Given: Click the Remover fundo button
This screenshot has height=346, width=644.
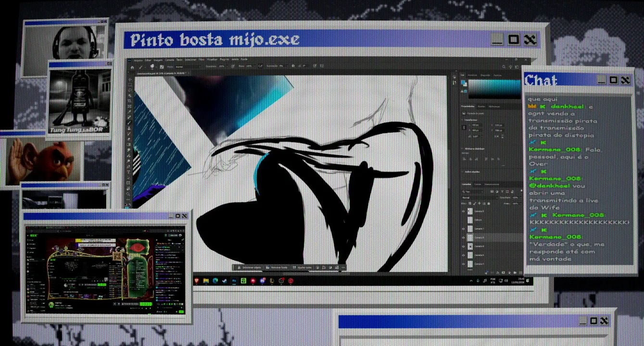Looking at the screenshot, I should click(x=277, y=267).
